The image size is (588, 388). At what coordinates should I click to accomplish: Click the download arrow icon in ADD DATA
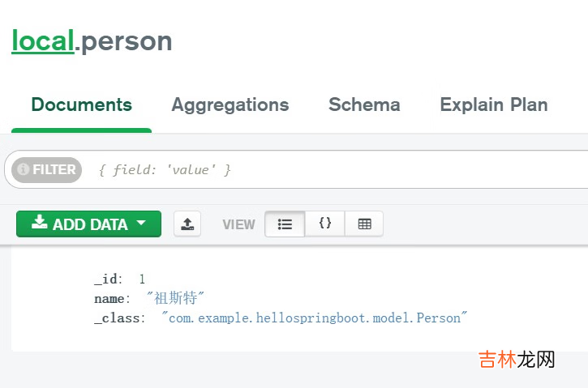(x=39, y=224)
